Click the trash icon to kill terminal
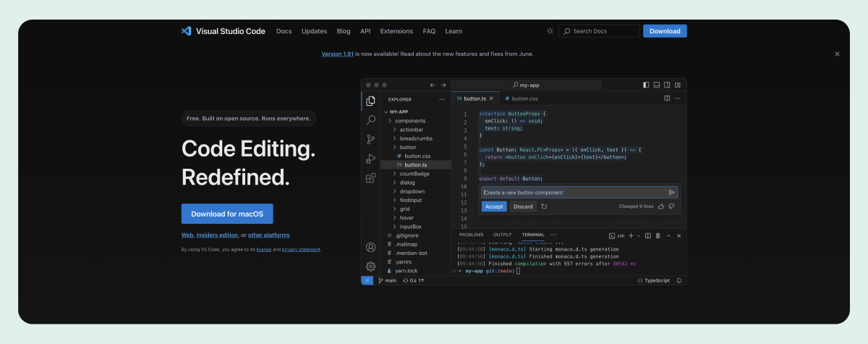This screenshot has height=344, width=868. tap(658, 235)
